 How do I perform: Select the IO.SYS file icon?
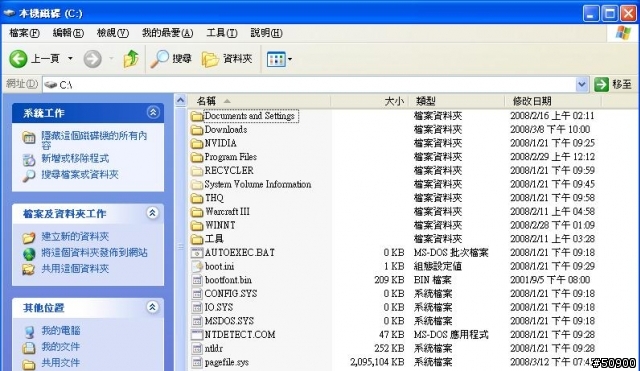197,307
